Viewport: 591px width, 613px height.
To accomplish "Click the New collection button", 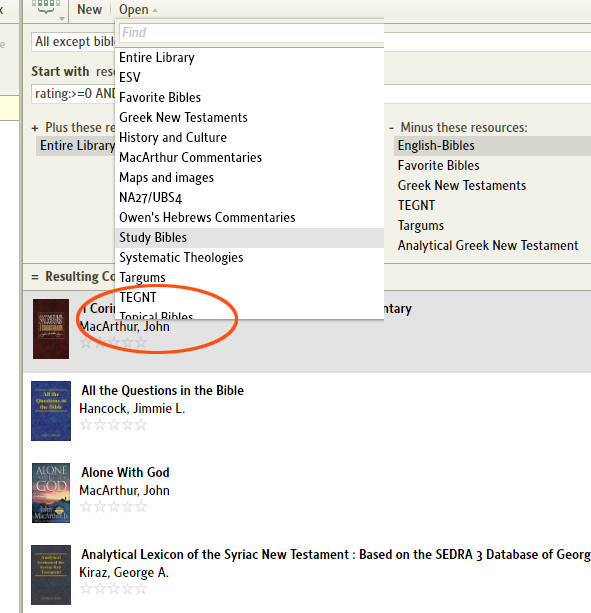I will click(x=90, y=9).
